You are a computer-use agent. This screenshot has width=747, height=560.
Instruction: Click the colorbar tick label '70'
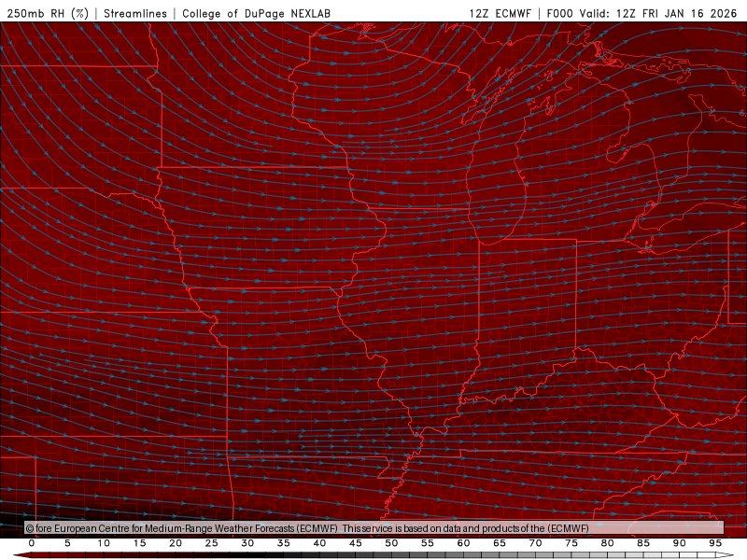click(535, 543)
